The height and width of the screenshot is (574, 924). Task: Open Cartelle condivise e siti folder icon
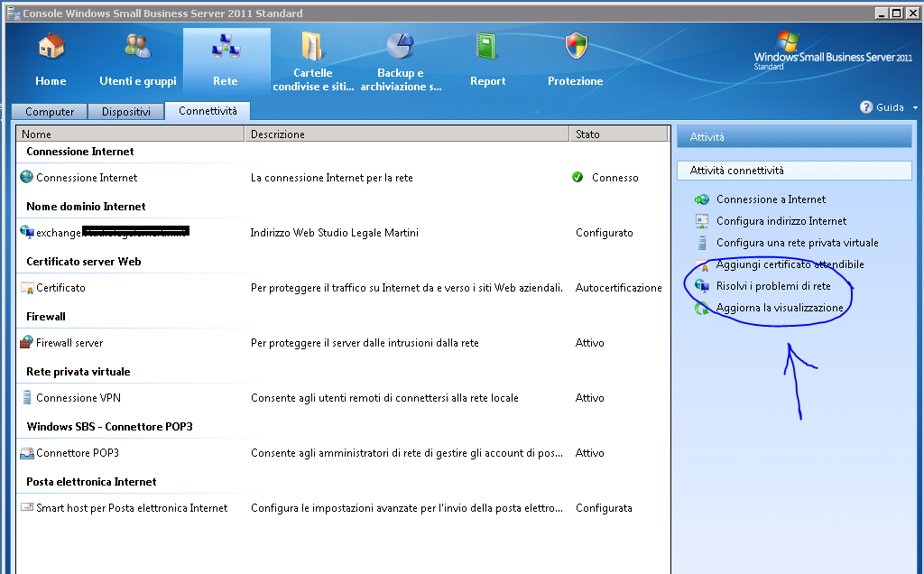[311, 47]
